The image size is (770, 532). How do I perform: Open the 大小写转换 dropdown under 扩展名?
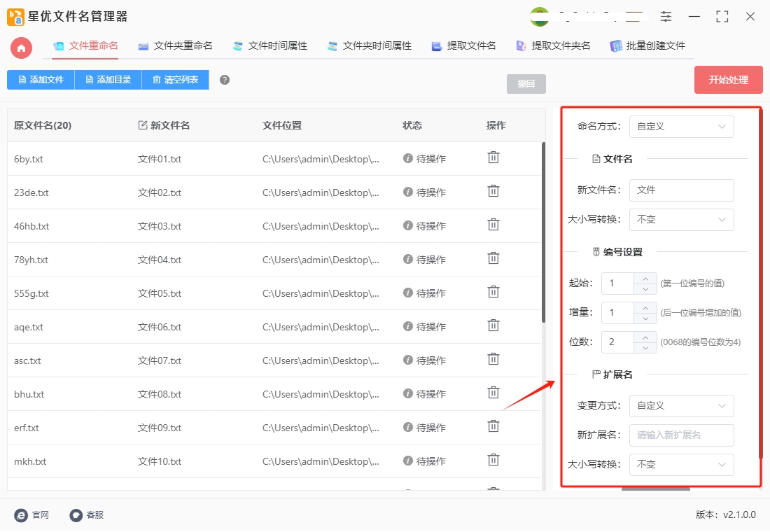coord(682,464)
